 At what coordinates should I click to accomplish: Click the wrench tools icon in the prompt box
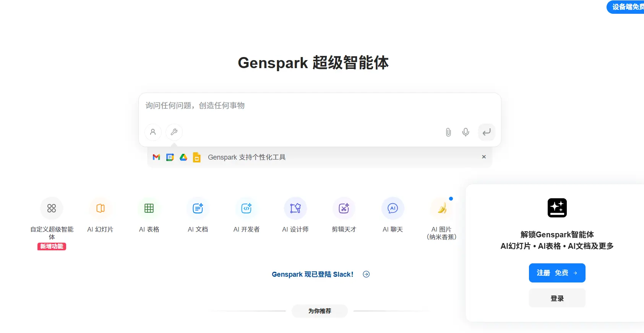(x=174, y=132)
